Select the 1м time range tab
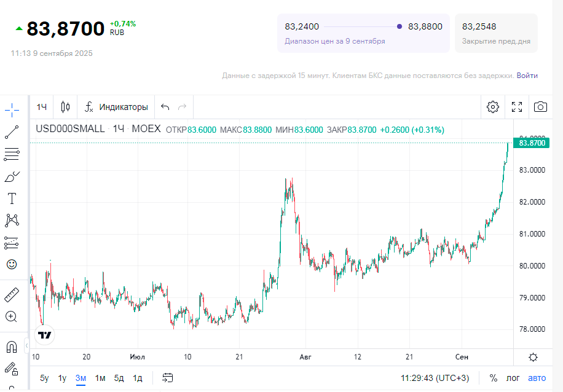This screenshot has width=563, height=392. coord(100,378)
